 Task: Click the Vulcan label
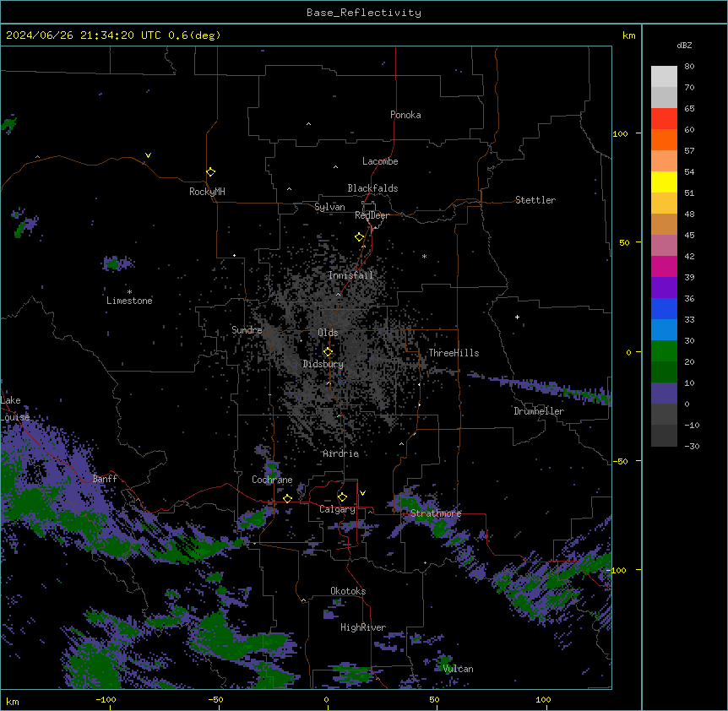click(x=459, y=669)
